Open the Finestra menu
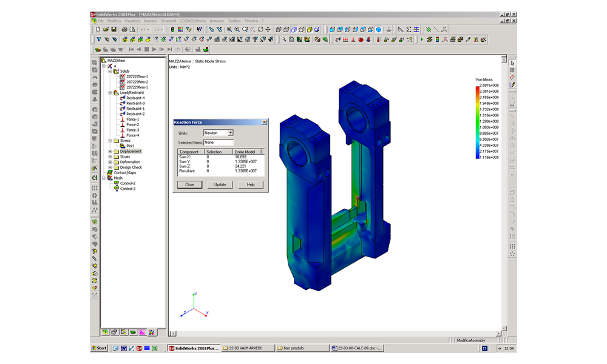 pos(251,21)
